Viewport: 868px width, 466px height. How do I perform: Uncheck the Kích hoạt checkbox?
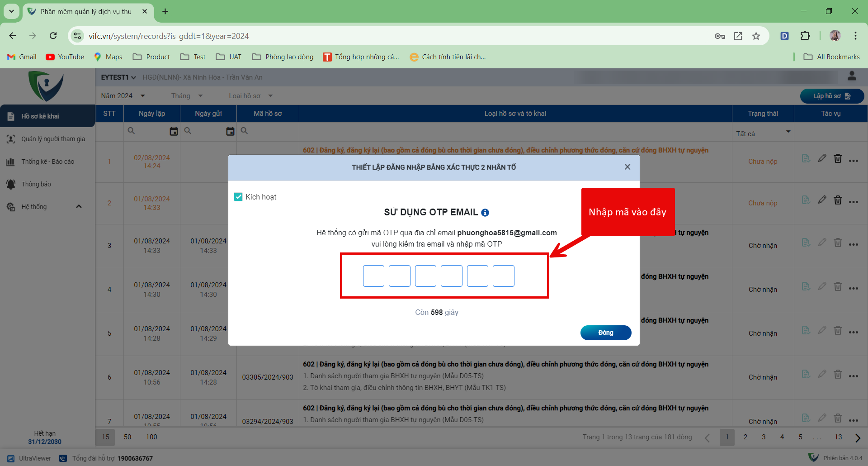[238, 197]
